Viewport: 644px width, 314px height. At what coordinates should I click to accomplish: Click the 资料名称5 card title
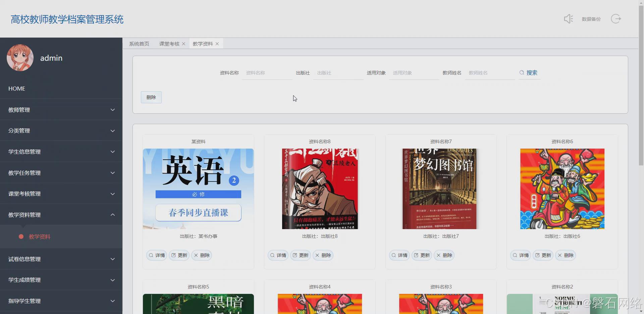click(198, 287)
